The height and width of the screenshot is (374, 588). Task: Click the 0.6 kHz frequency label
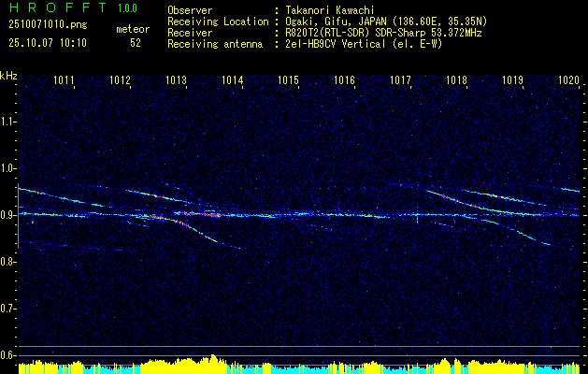coord(7,355)
